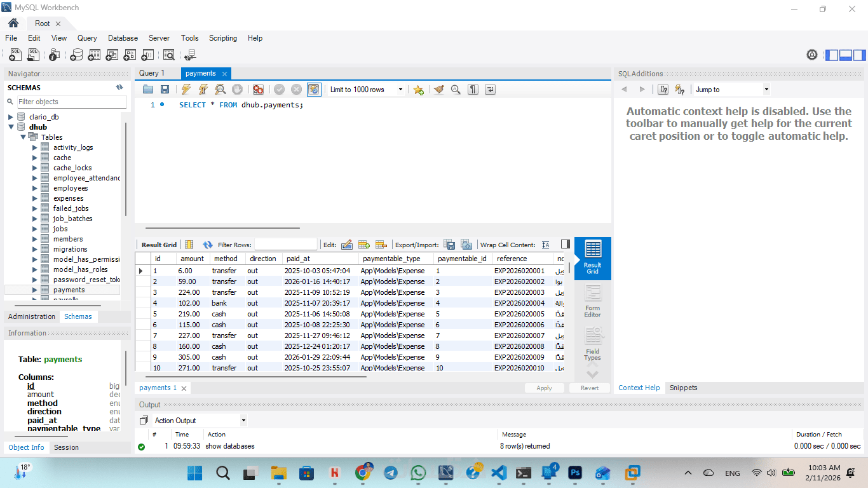Screen dimensions: 868x488
Task: Add query to favorites with star icon
Action: 418,90
